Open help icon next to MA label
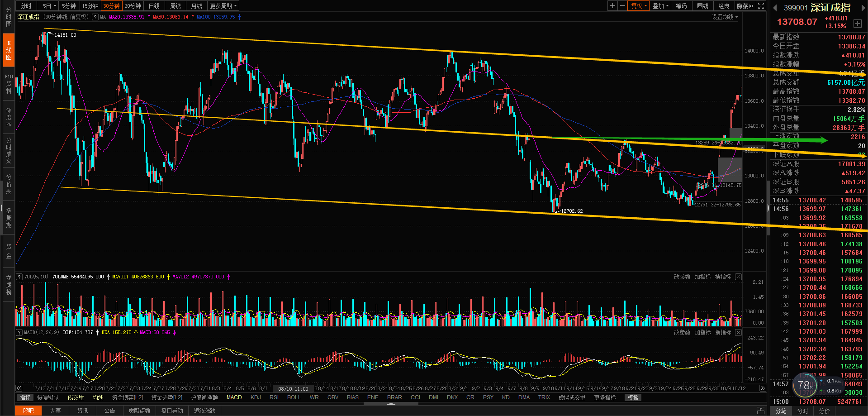868x416 pixels. pyautogui.click(x=95, y=17)
